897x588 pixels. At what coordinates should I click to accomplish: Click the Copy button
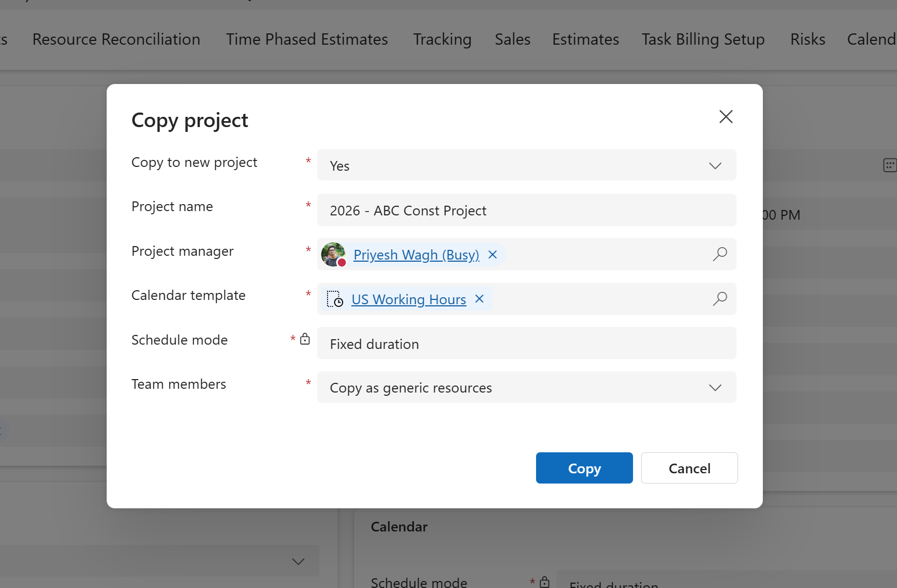tap(584, 468)
